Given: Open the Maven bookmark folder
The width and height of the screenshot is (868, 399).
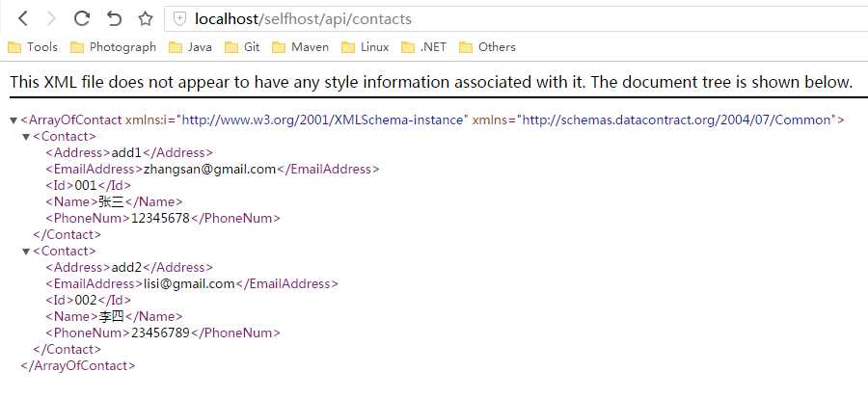Looking at the screenshot, I should (x=300, y=47).
